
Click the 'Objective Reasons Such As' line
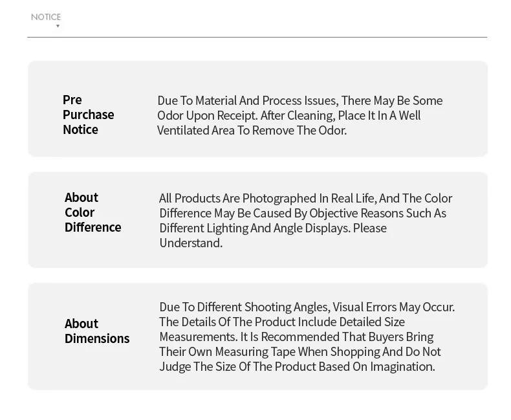(x=303, y=213)
